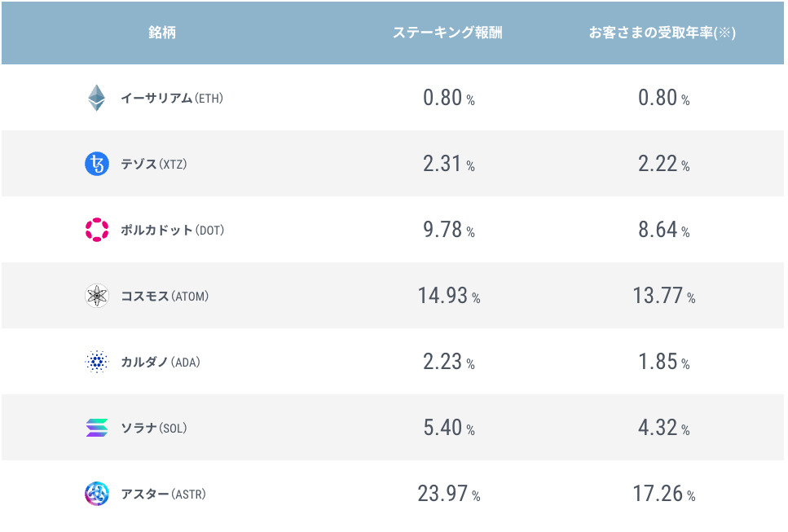Click the blue Tezos logo icon

[x=97, y=164]
